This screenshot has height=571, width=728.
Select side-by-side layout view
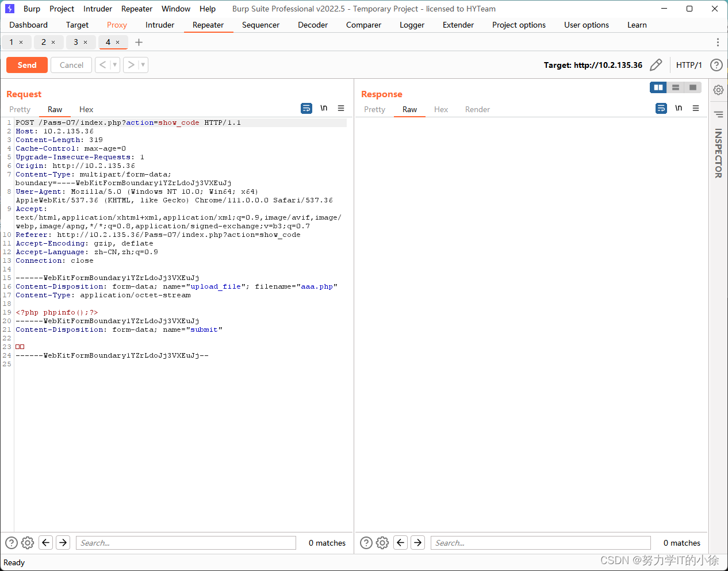click(658, 87)
